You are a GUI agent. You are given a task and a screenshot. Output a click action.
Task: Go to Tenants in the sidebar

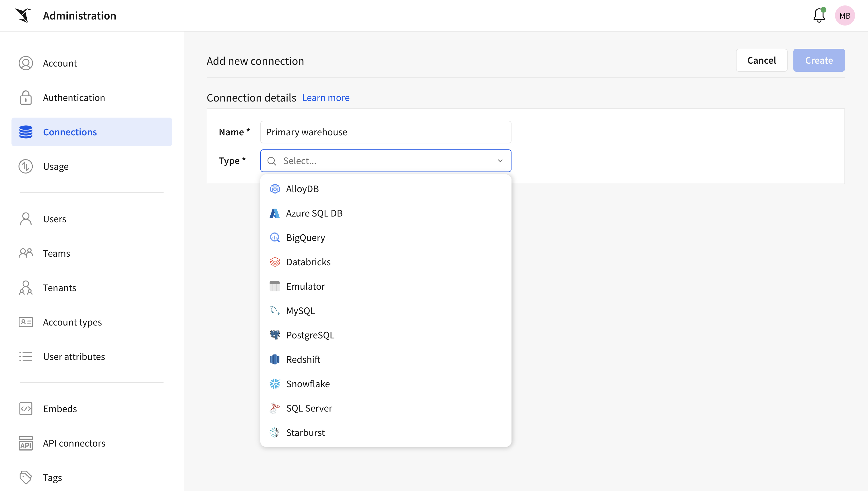click(x=59, y=288)
